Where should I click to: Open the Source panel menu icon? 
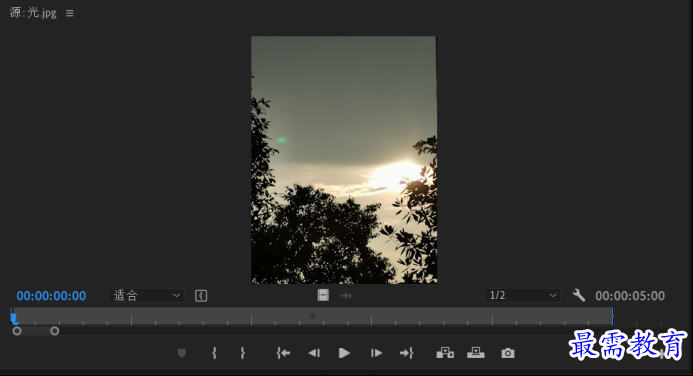[x=69, y=13]
